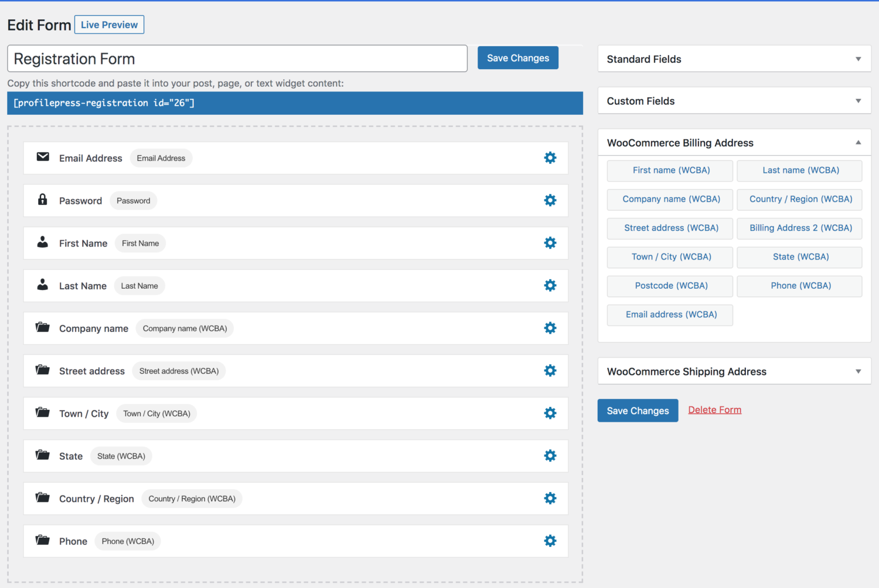Add Last name (WCBA) field
879x588 pixels.
[800, 170]
